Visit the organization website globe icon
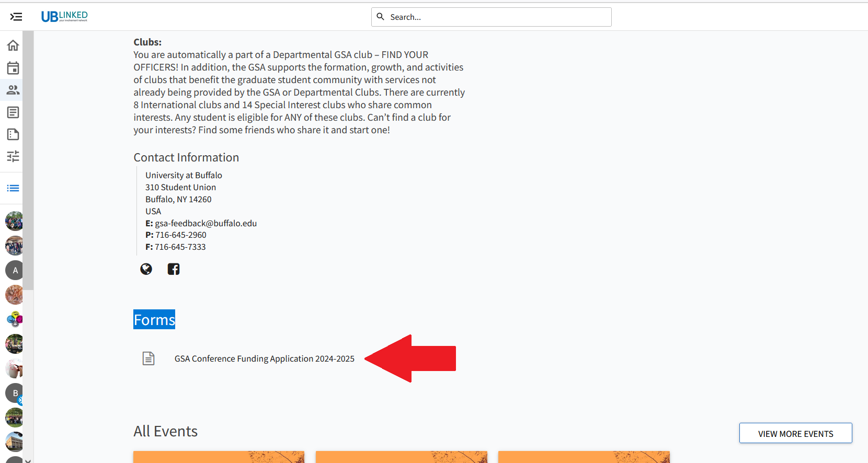The width and height of the screenshot is (868, 463). coord(146,269)
